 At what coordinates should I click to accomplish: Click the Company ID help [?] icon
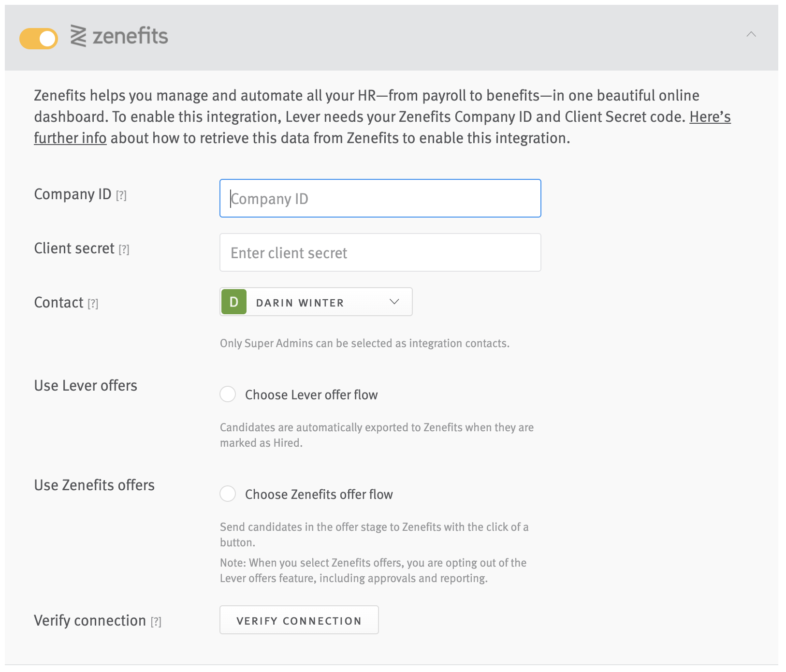[121, 195]
